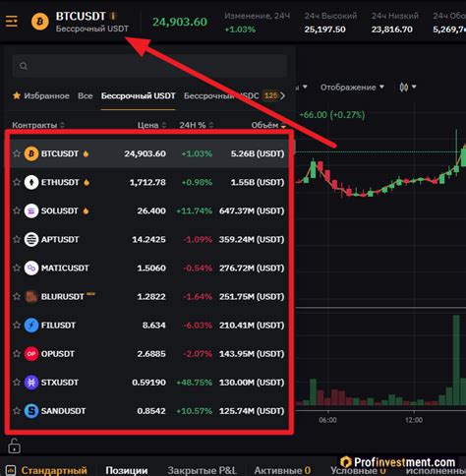
Task: Click the SOLUSDT Solana coin icon
Action: tap(31, 210)
